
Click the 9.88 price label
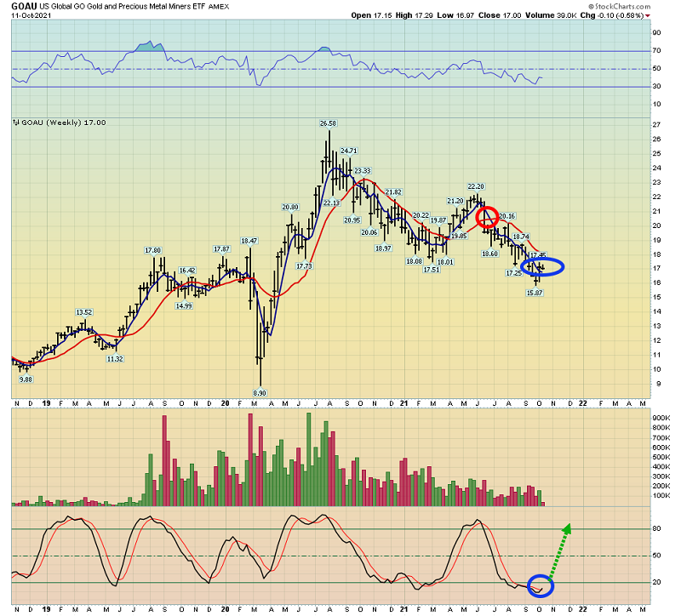tap(26, 379)
